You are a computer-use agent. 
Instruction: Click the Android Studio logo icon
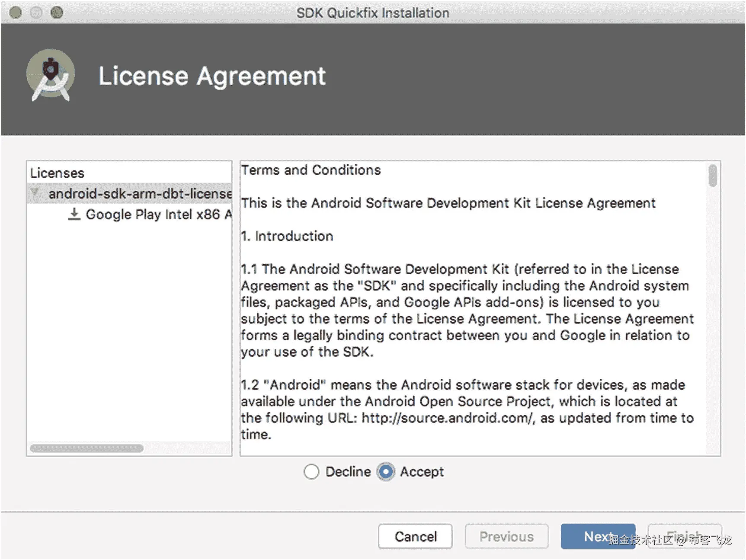(51, 76)
